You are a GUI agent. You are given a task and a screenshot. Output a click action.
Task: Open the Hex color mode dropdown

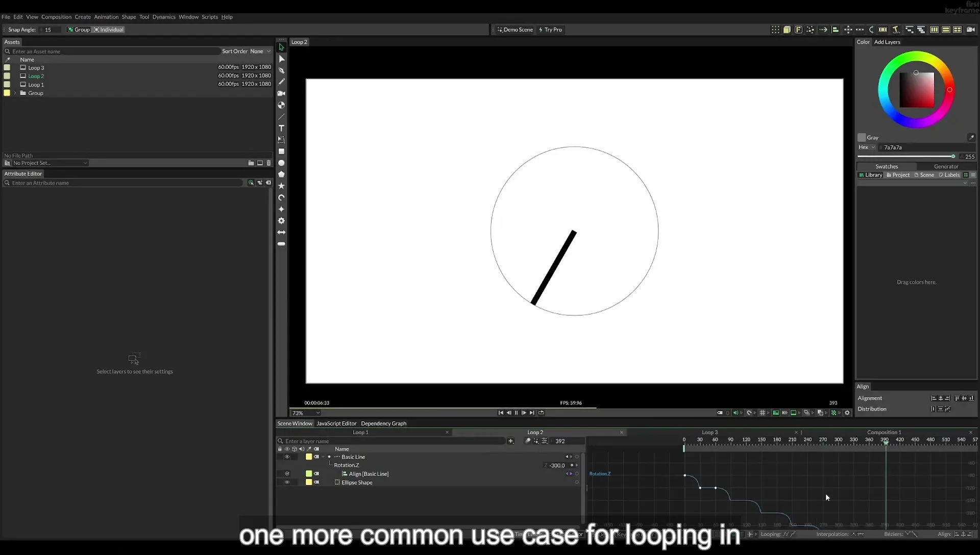pos(867,147)
